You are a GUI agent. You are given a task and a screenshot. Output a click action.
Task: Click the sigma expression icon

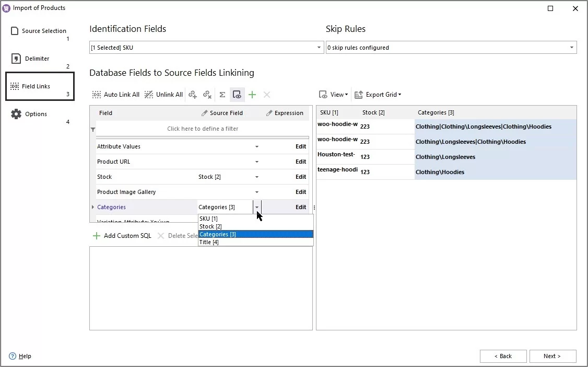point(222,95)
